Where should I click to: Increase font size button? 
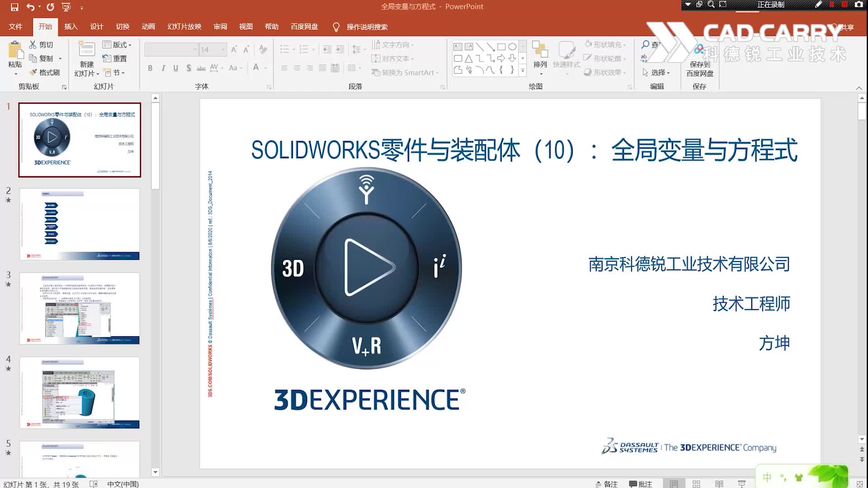234,49
